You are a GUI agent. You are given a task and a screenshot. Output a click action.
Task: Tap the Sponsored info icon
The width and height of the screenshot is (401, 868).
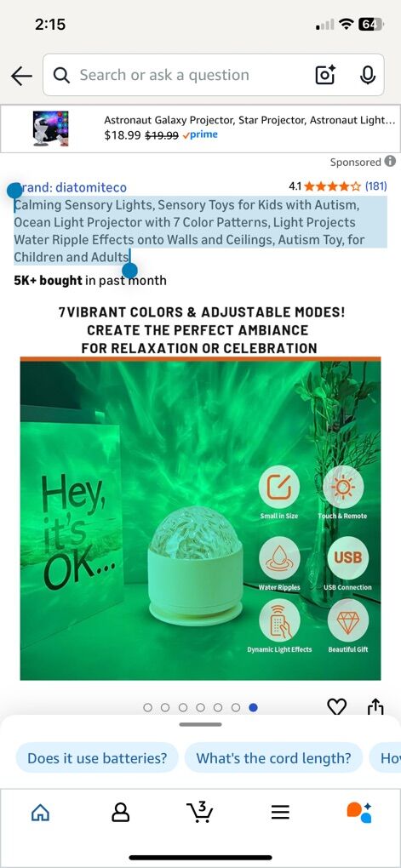pyautogui.click(x=391, y=161)
